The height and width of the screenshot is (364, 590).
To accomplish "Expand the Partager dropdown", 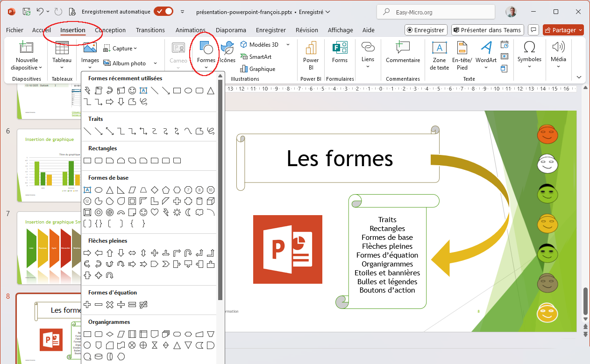I will click(x=580, y=30).
